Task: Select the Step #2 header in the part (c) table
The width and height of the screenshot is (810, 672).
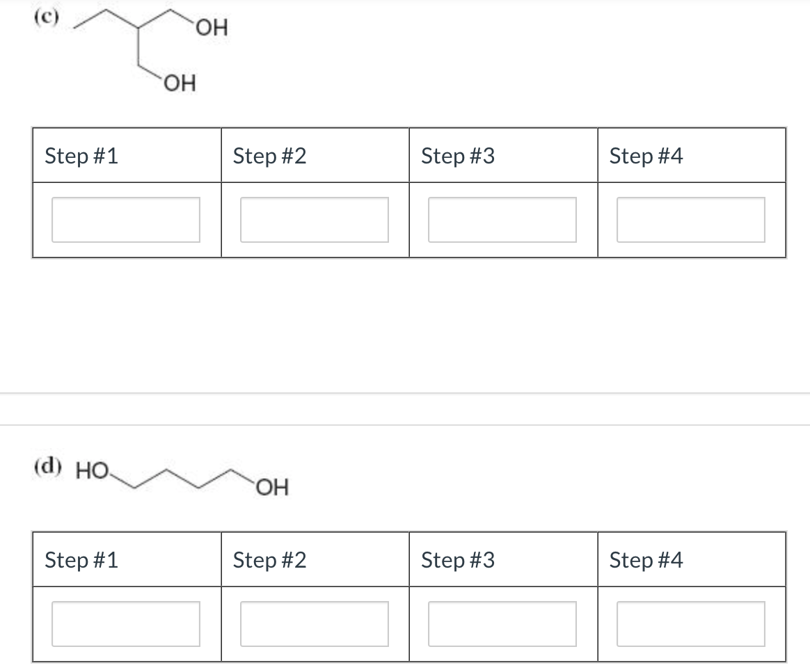Action: [x=269, y=156]
